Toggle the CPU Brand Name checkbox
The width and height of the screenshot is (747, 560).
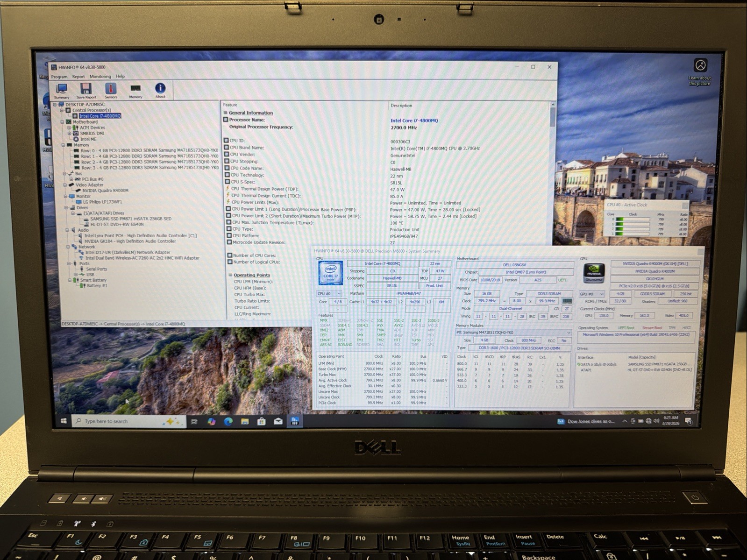coord(227,148)
